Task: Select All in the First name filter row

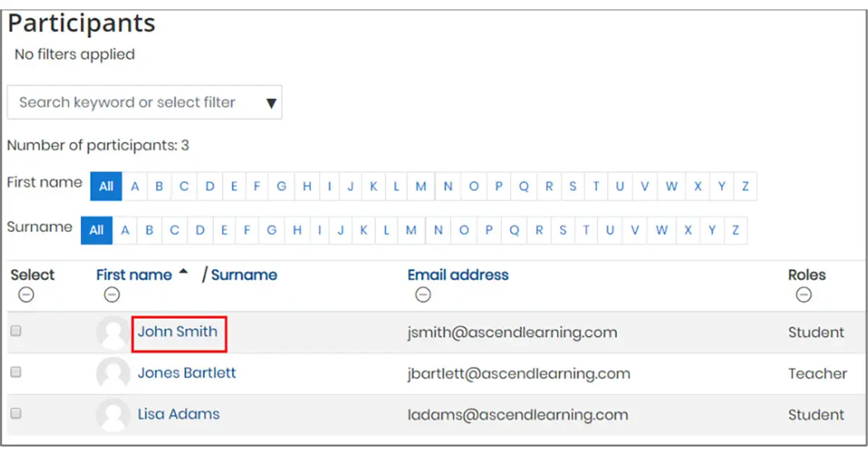Action: (x=106, y=186)
